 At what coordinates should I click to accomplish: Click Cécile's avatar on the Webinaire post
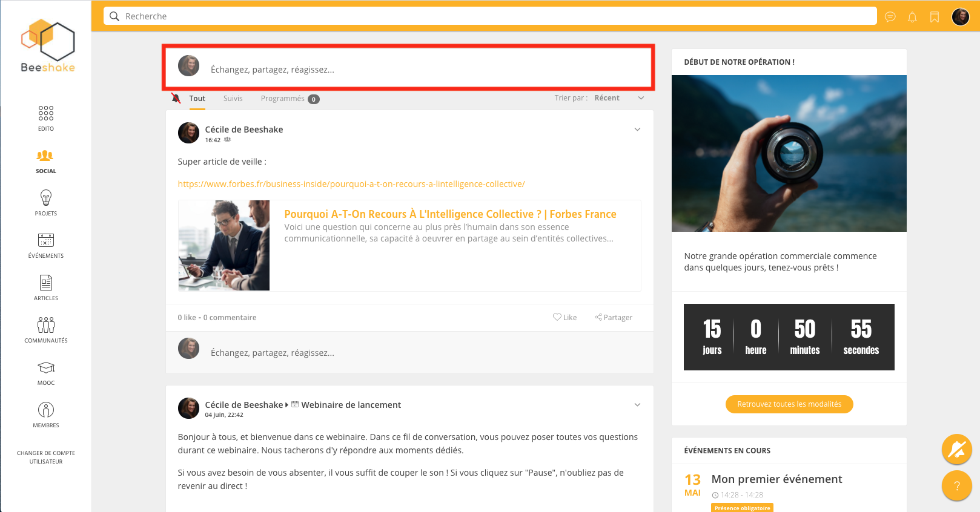click(x=188, y=409)
